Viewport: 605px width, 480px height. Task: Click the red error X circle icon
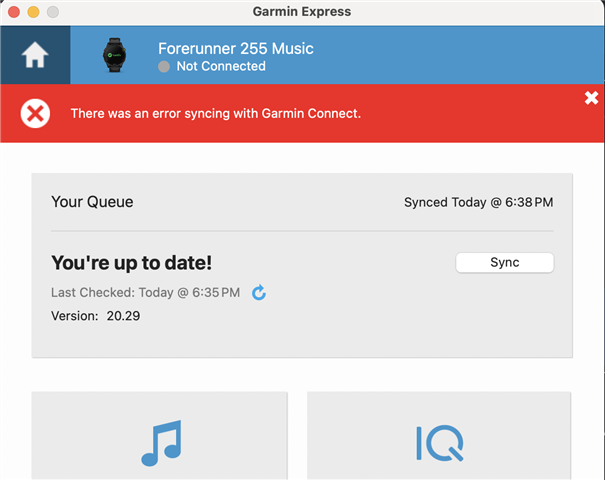point(35,113)
